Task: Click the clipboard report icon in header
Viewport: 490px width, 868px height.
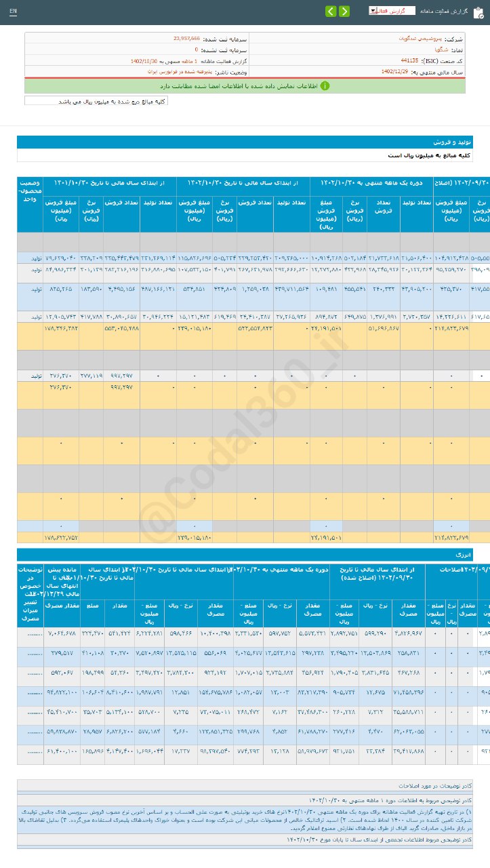Action: (x=478, y=12)
